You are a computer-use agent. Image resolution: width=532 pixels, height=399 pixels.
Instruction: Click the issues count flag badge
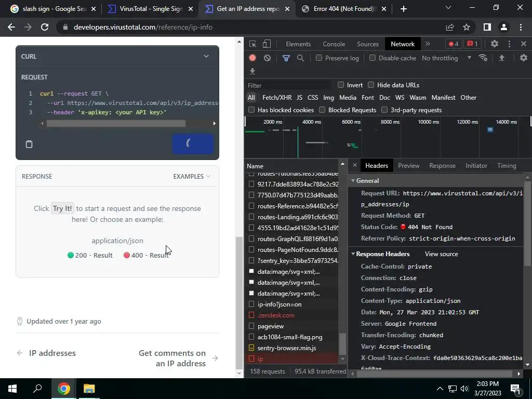[472, 44]
